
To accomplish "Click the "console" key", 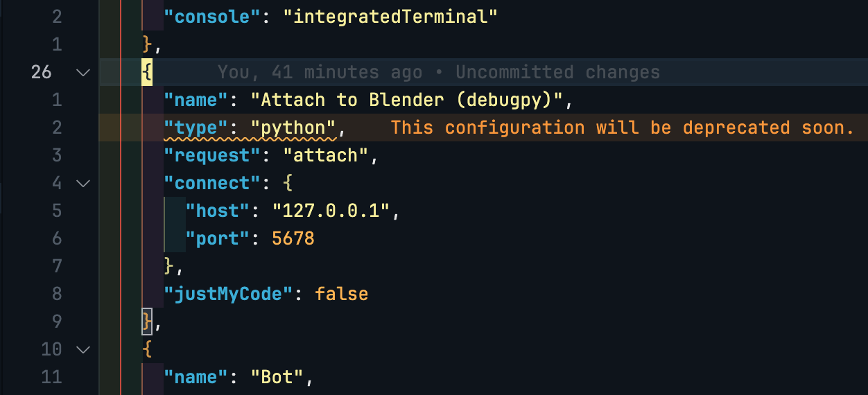I will [x=212, y=17].
